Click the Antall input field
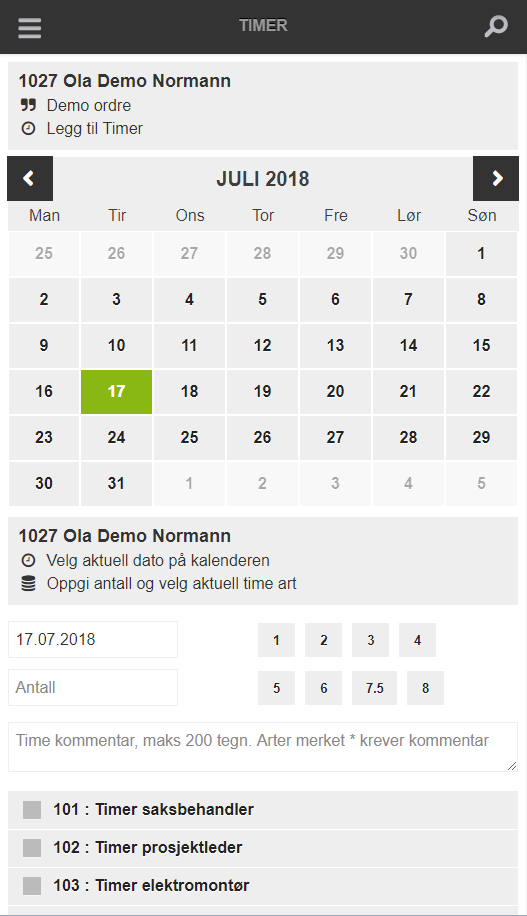Image resolution: width=527 pixels, height=916 pixels. pyautogui.click(x=93, y=688)
